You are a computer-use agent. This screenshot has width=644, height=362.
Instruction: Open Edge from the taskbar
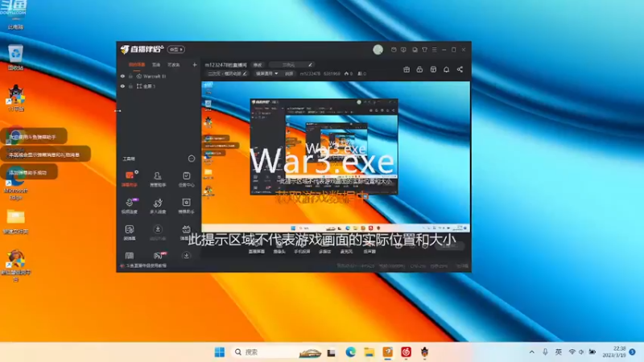click(x=350, y=352)
